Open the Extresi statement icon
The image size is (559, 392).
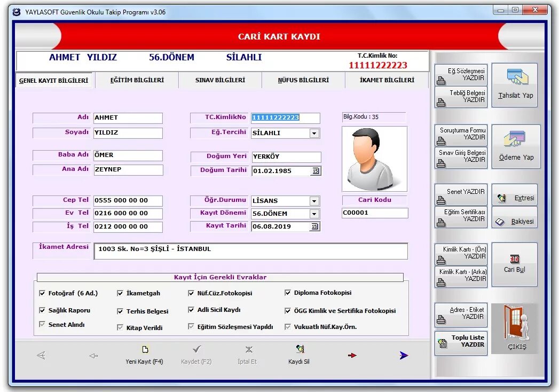pos(501,198)
